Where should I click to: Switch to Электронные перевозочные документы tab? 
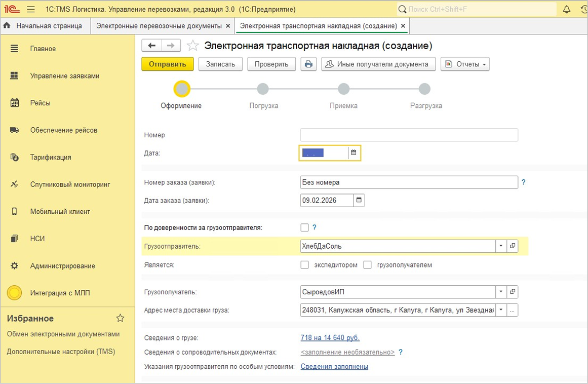click(159, 26)
